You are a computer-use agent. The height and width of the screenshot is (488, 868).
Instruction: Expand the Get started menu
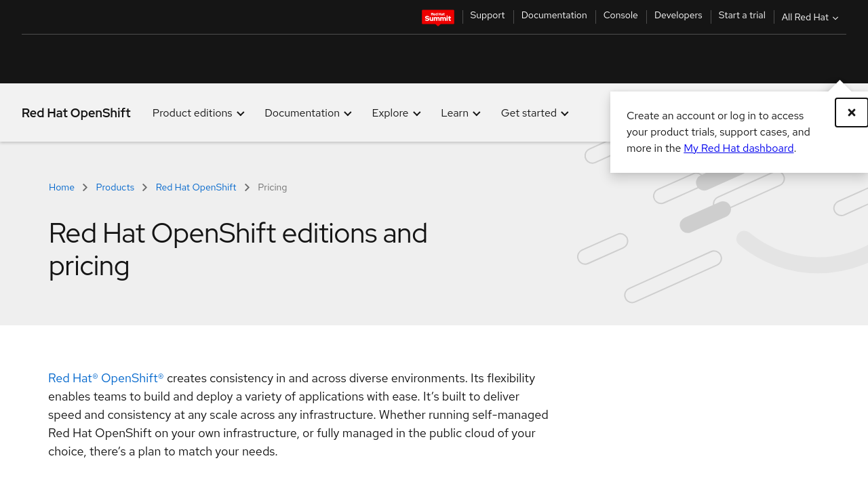pyautogui.click(x=534, y=113)
